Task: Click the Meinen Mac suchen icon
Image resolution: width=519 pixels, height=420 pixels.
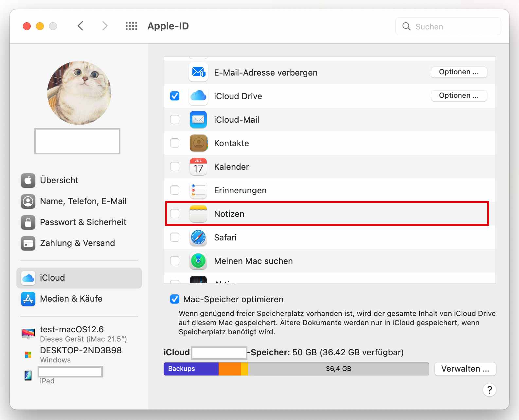Action: pyautogui.click(x=198, y=261)
